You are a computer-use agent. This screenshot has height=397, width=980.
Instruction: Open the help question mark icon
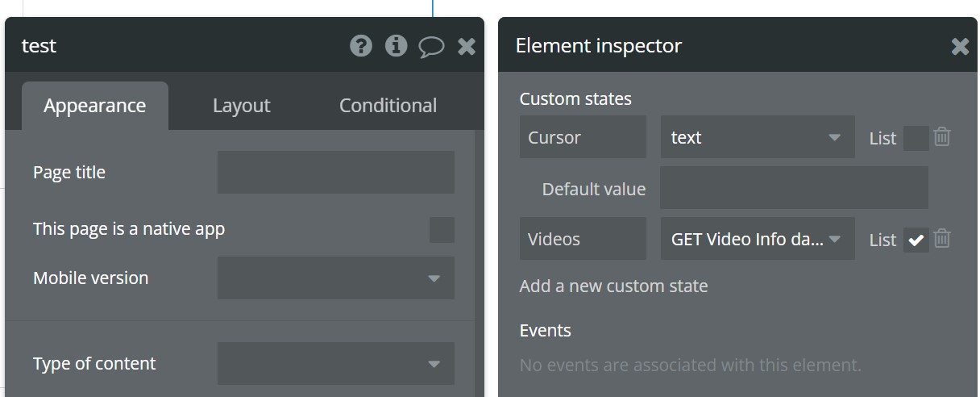[361, 46]
